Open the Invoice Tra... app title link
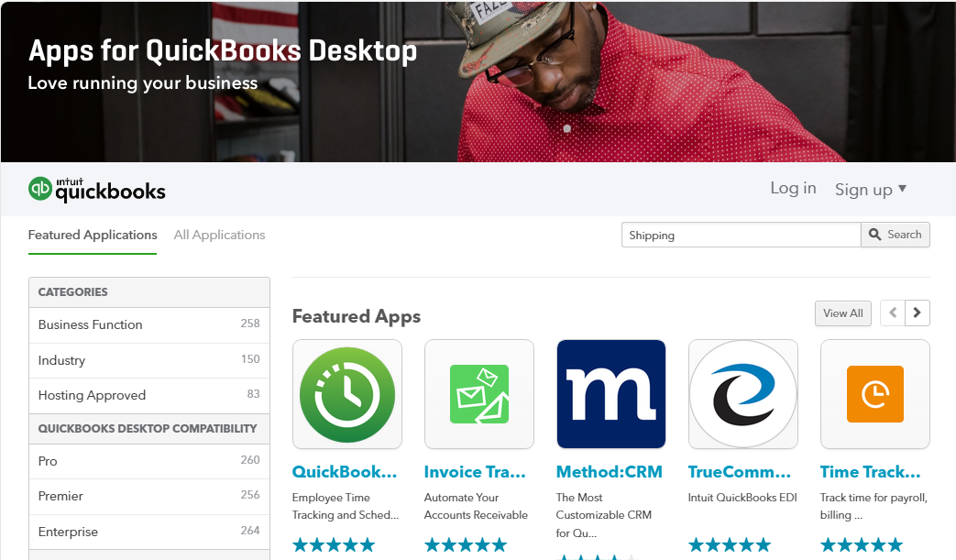The image size is (956, 560). click(475, 472)
